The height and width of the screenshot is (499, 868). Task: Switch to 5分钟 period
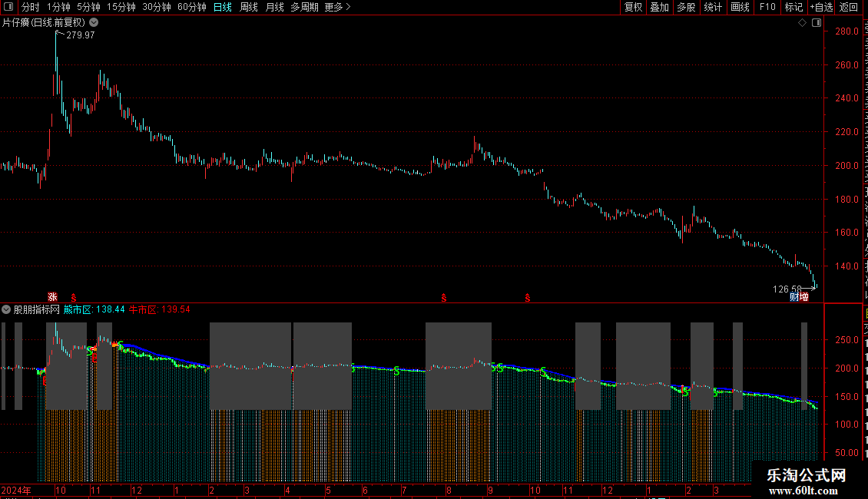(x=88, y=7)
